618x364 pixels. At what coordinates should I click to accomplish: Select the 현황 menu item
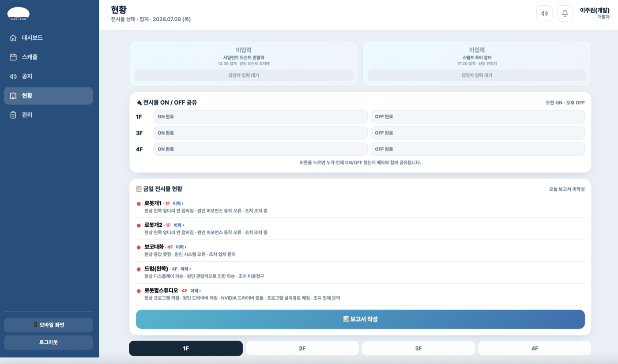coord(49,96)
